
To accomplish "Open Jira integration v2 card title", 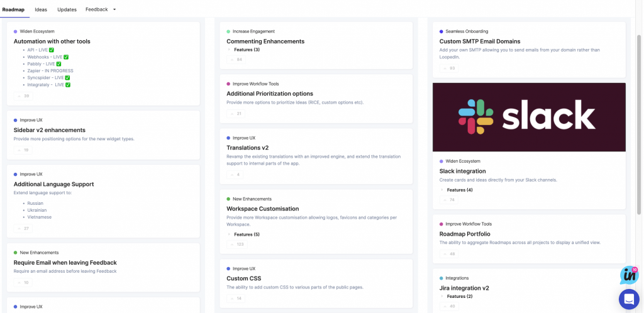I will point(464,288).
